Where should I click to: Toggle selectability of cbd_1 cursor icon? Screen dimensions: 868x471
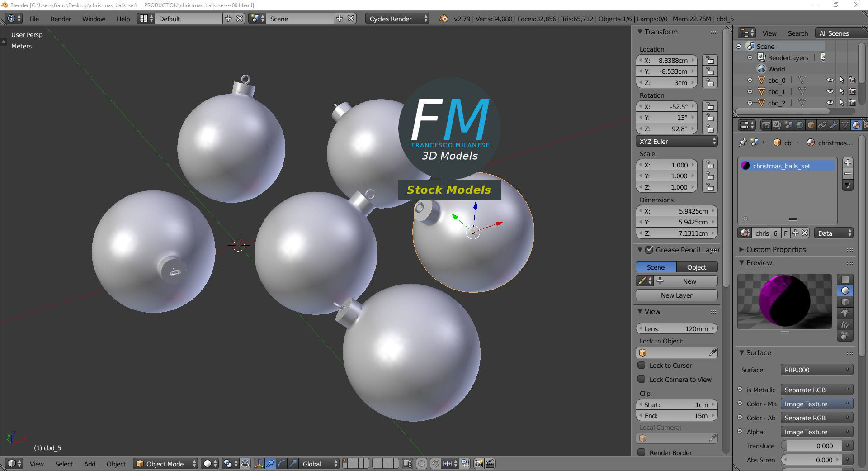841,91
